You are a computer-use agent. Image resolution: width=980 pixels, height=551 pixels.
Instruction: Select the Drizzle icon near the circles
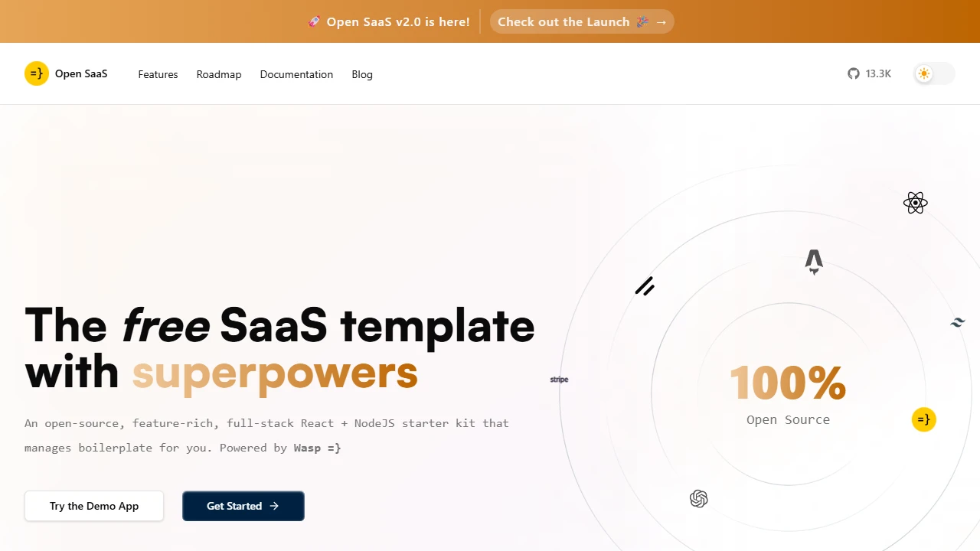[x=645, y=286]
